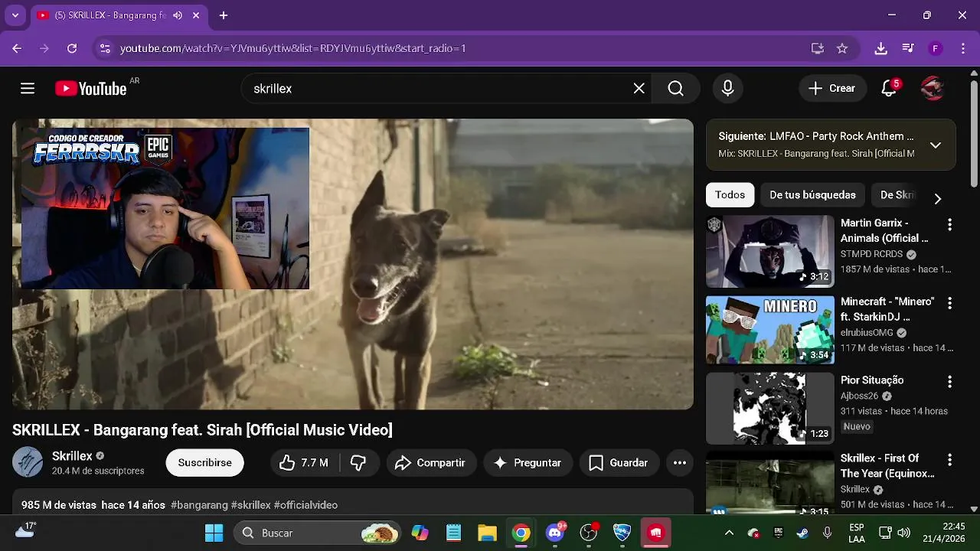
Task: Open options for Skrillex First Of The Year
Action: tap(949, 460)
